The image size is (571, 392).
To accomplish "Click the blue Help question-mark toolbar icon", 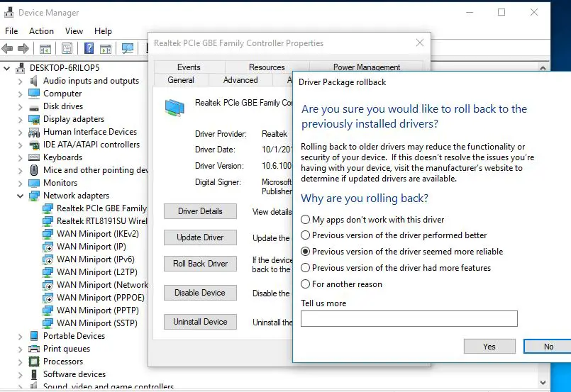I will coord(89,48).
